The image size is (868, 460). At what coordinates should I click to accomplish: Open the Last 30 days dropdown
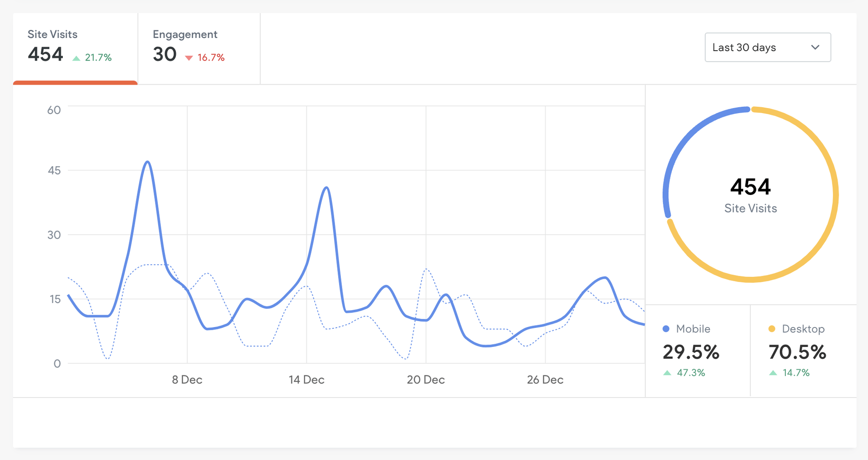767,47
